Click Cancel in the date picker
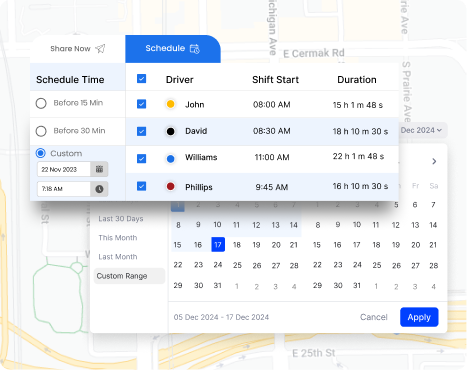 [x=374, y=317]
